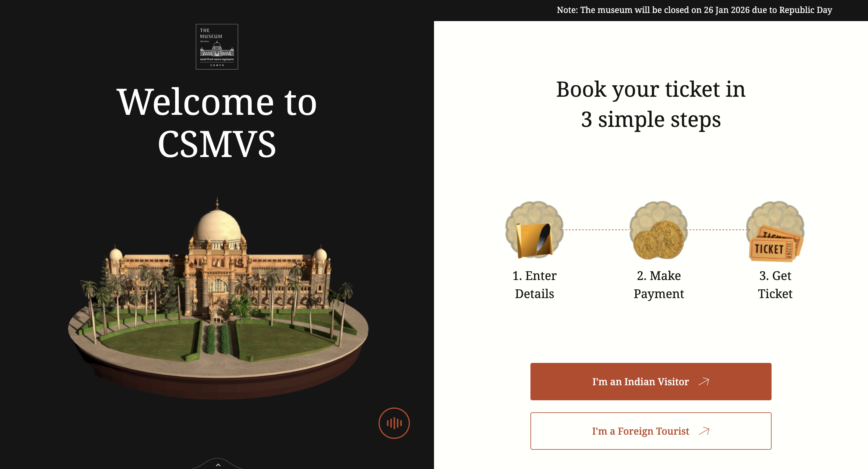Viewport: 868px width, 469px height.
Task: Click 'Book your ticket in 3 simple steps' heading
Action: 651,105
